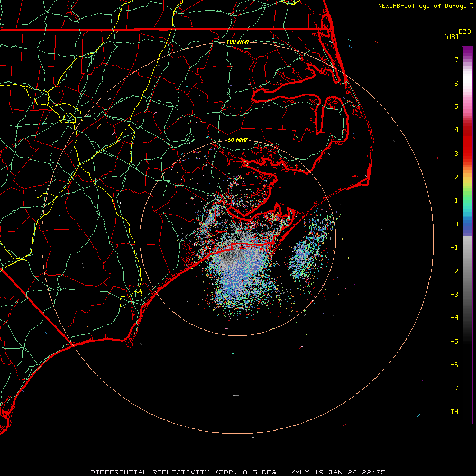Click the -2 value on the color scale
The image size is (476, 476).
coord(454,271)
